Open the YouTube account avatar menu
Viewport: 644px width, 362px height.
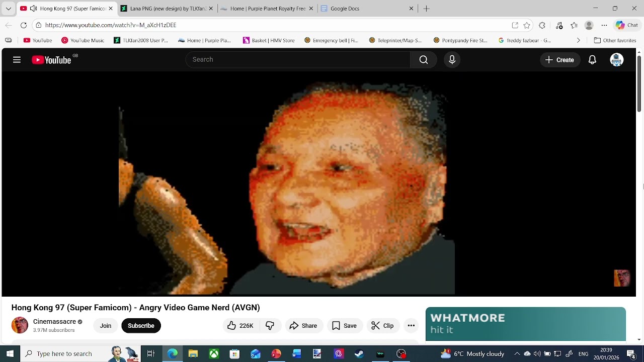click(616, 60)
